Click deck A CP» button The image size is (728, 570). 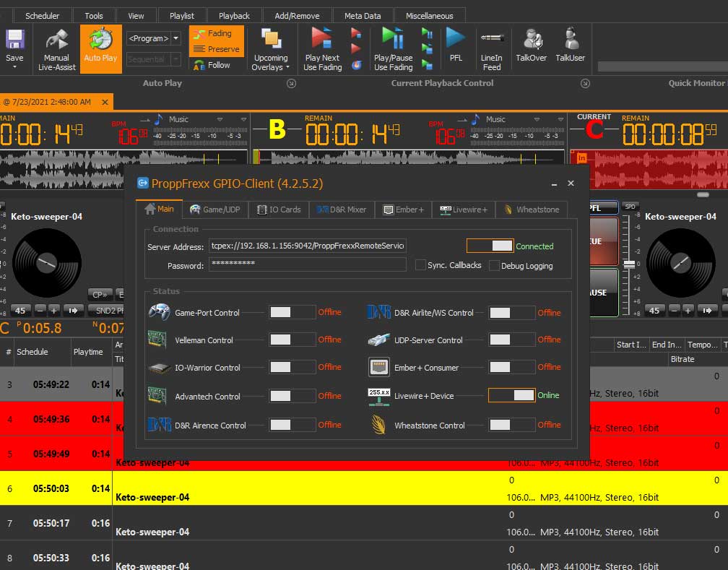100,295
